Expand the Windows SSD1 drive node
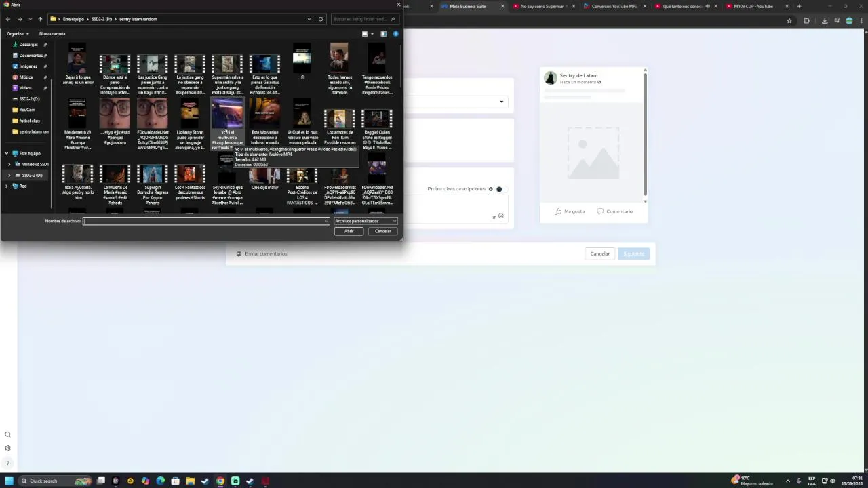The width and height of the screenshot is (868, 488). click(9, 164)
